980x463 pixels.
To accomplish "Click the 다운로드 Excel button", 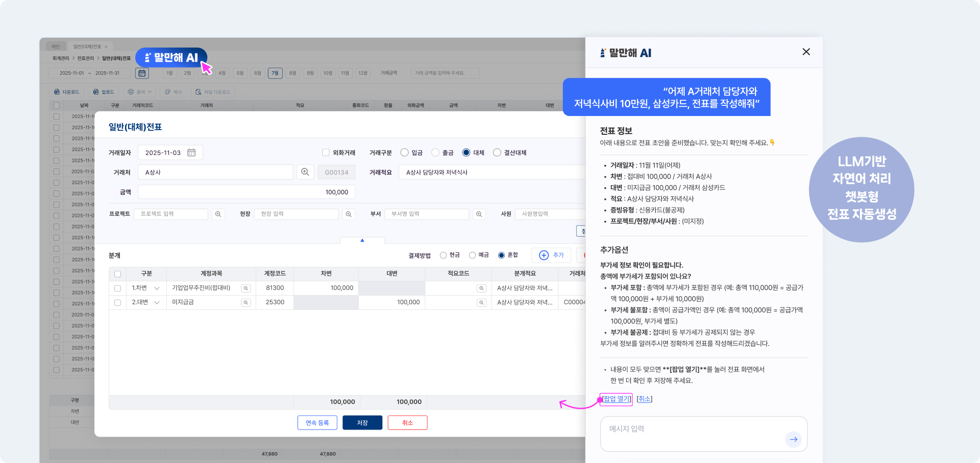I will coord(67,92).
